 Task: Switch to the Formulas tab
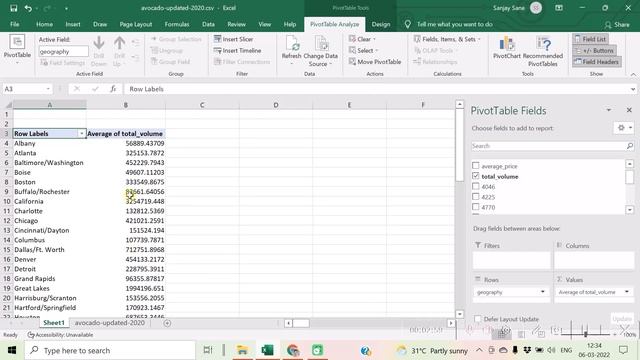pos(177,24)
